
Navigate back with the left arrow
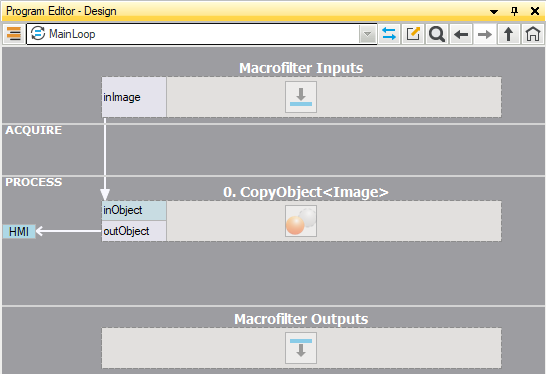pyautogui.click(x=461, y=34)
